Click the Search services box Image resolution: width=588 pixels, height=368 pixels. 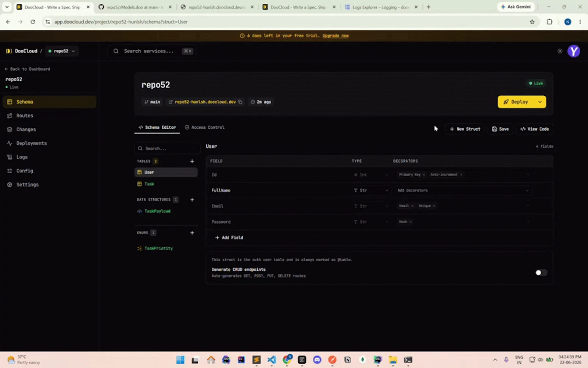point(151,51)
